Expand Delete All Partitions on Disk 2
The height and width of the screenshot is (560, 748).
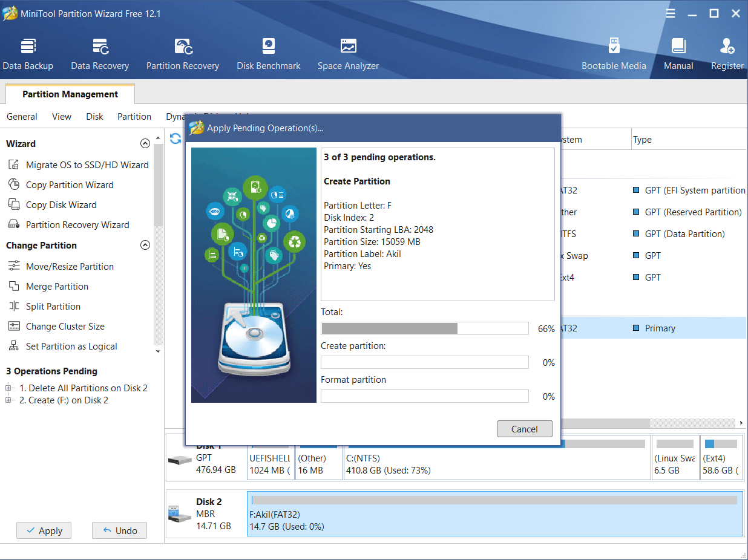pyautogui.click(x=8, y=388)
